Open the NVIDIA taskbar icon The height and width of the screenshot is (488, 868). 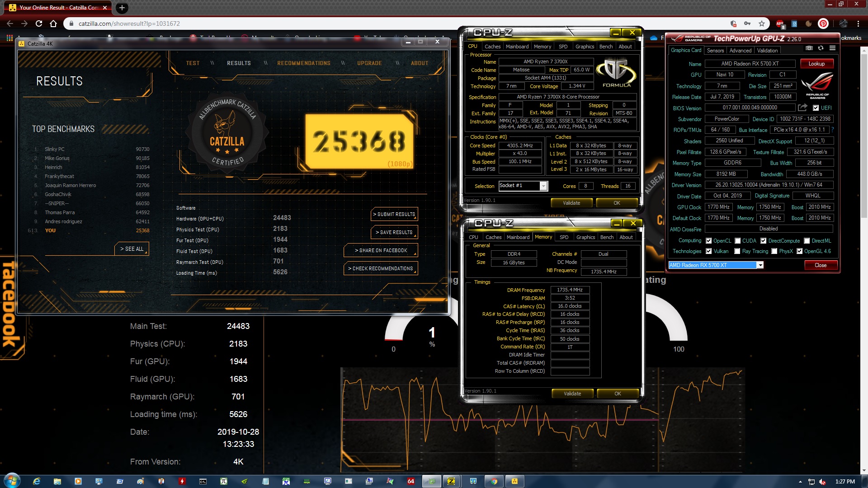pyautogui.click(x=245, y=481)
